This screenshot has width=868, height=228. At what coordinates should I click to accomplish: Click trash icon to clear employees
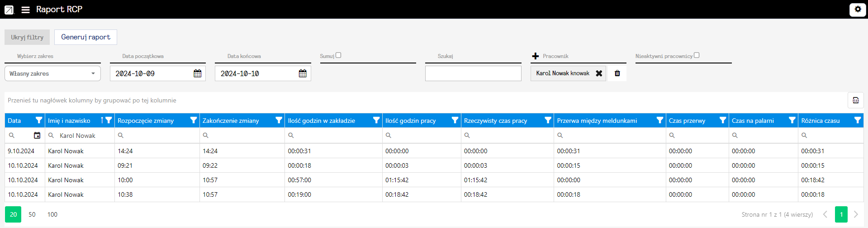[617, 73]
